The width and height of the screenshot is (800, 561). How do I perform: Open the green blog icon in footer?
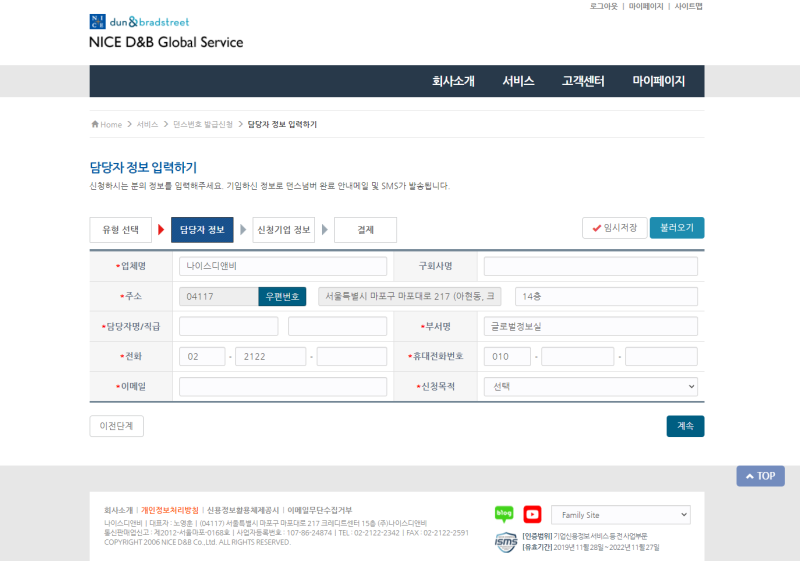pos(504,514)
